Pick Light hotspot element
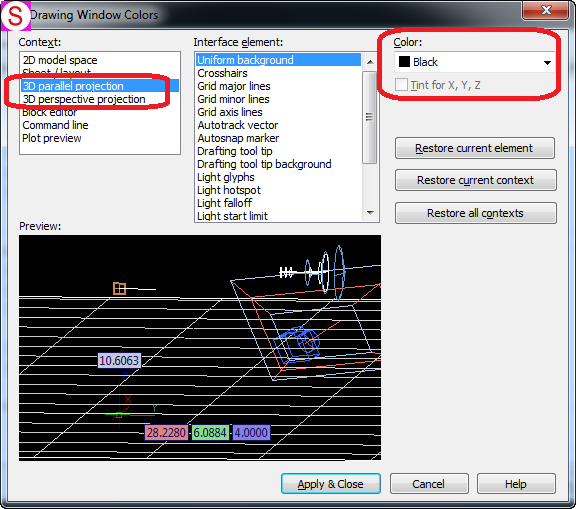This screenshot has height=509, width=576. click(x=278, y=190)
